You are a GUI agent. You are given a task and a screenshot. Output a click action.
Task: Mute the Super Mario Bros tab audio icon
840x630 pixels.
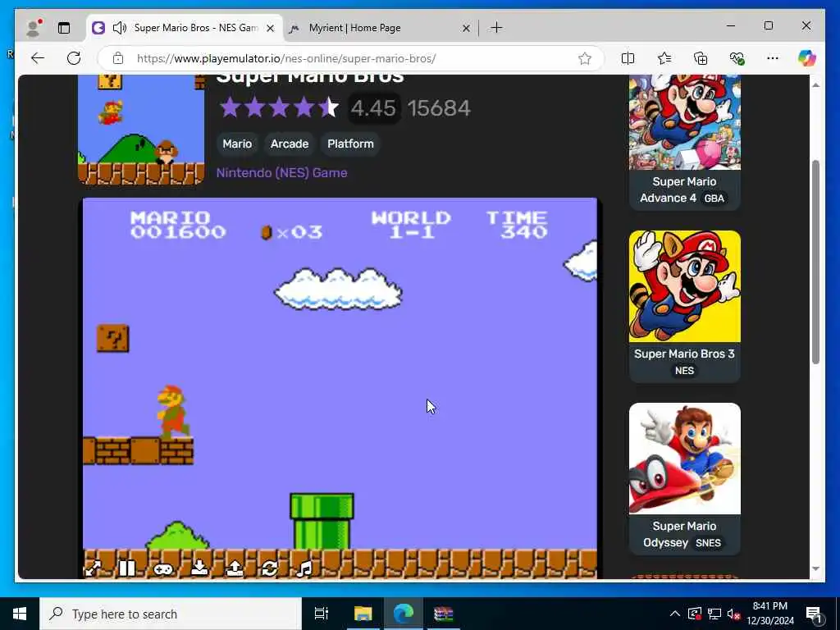click(x=120, y=27)
